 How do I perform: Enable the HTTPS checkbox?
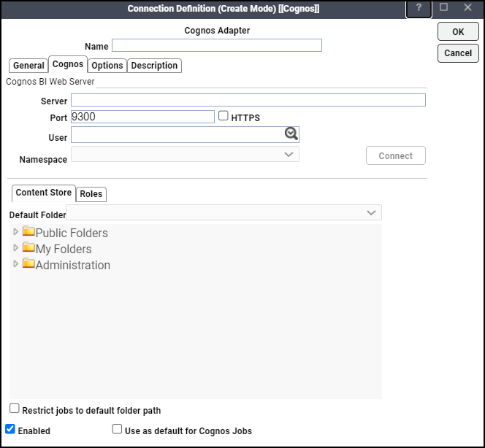224,115
